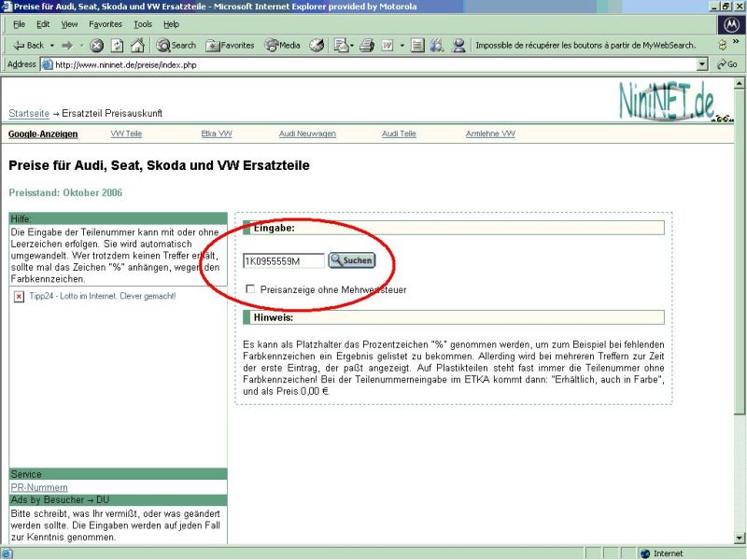The width and height of the screenshot is (747, 560).
Task: Open the Mail toolbar button
Action: point(341,46)
